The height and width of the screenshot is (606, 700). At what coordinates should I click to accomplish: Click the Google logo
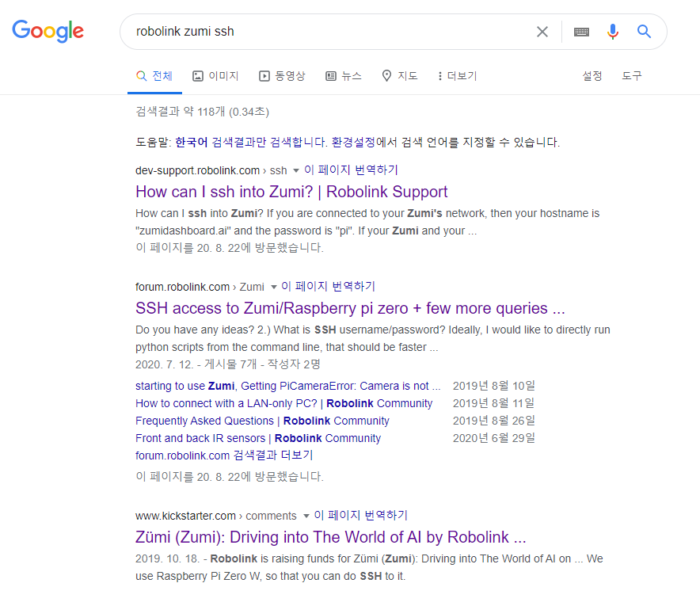(x=48, y=31)
